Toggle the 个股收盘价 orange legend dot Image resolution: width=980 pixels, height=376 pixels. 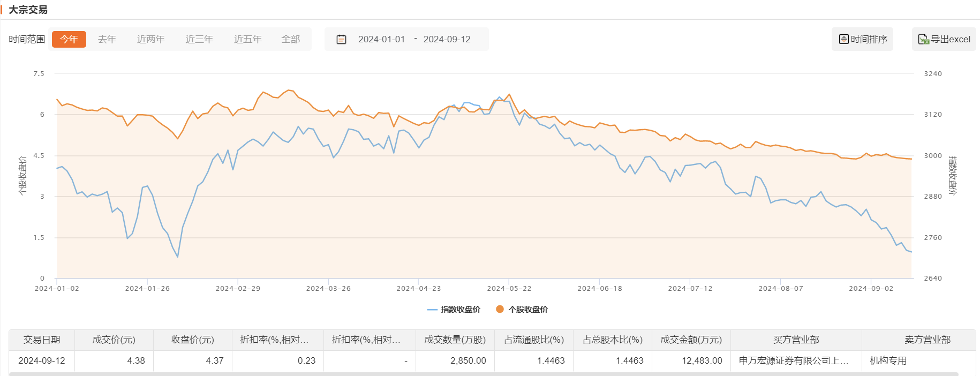(x=500, y=309)
